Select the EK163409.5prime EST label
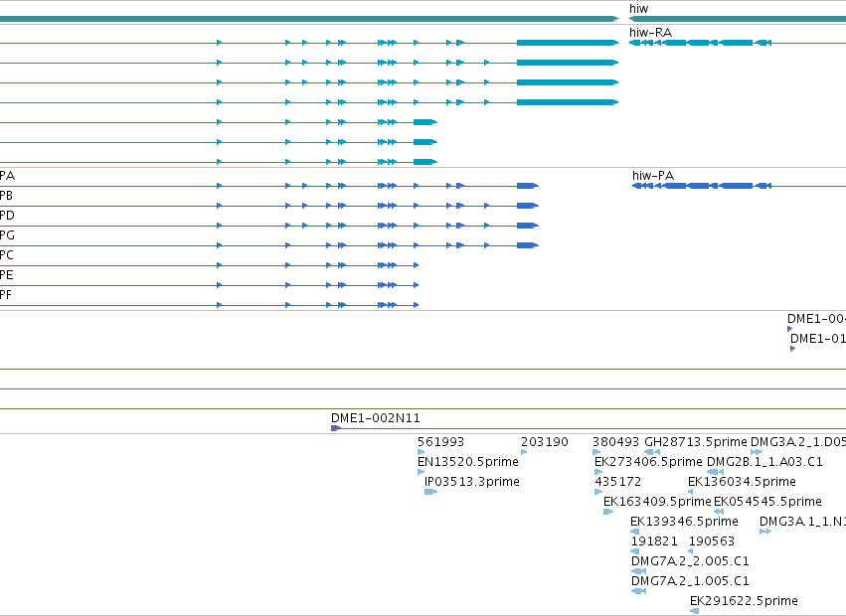Viewport: 846px width, 616px height. (x=657, y=501)
